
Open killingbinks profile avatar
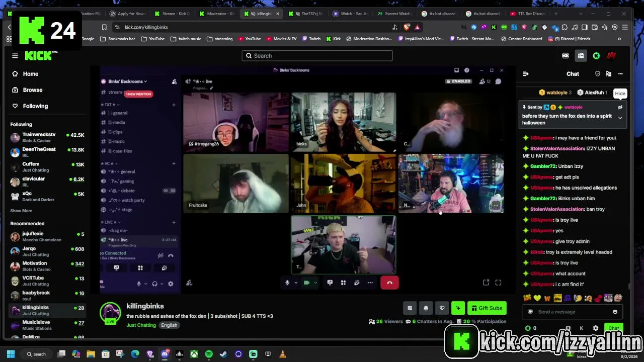(x=110, y=313)
